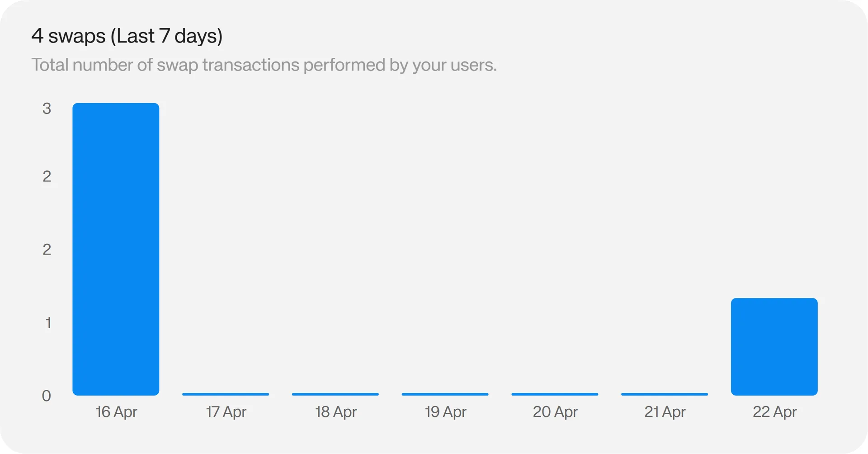Click the '20 Apr' axis label

click(555, 412)
